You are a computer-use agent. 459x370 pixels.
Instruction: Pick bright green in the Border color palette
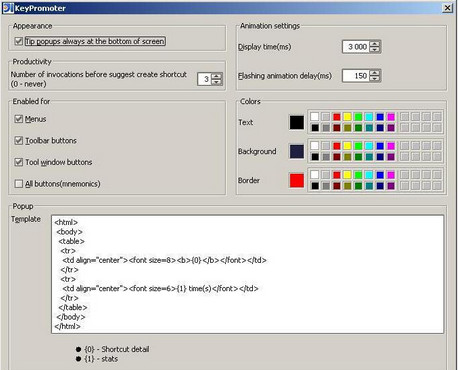[x=358, y=175]
